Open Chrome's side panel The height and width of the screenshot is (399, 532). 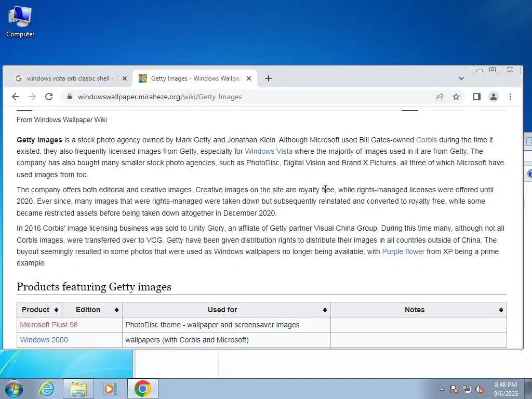pos(477,97)
